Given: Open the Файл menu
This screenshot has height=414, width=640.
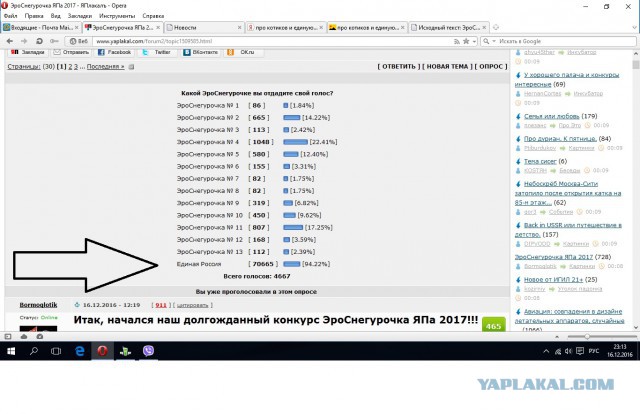Looking at the screenshot, I should [x=11, y=16].
